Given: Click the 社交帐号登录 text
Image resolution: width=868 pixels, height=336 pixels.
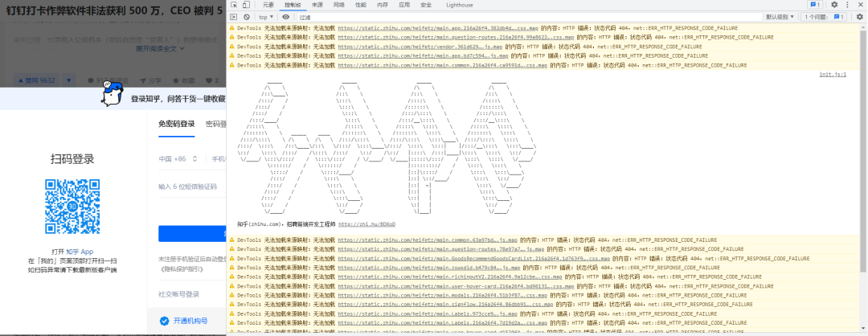Looking at the screenshot, I should click(x=178, y=294).
